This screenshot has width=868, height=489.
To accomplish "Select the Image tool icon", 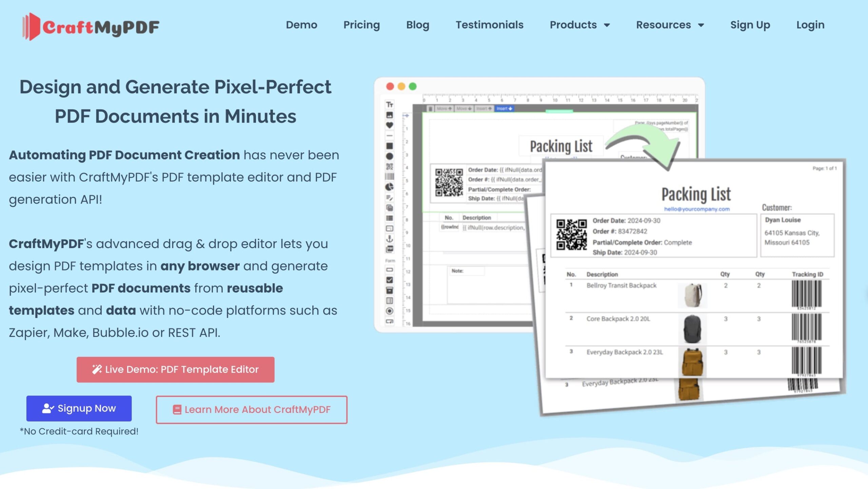I will tap(390, 115).
